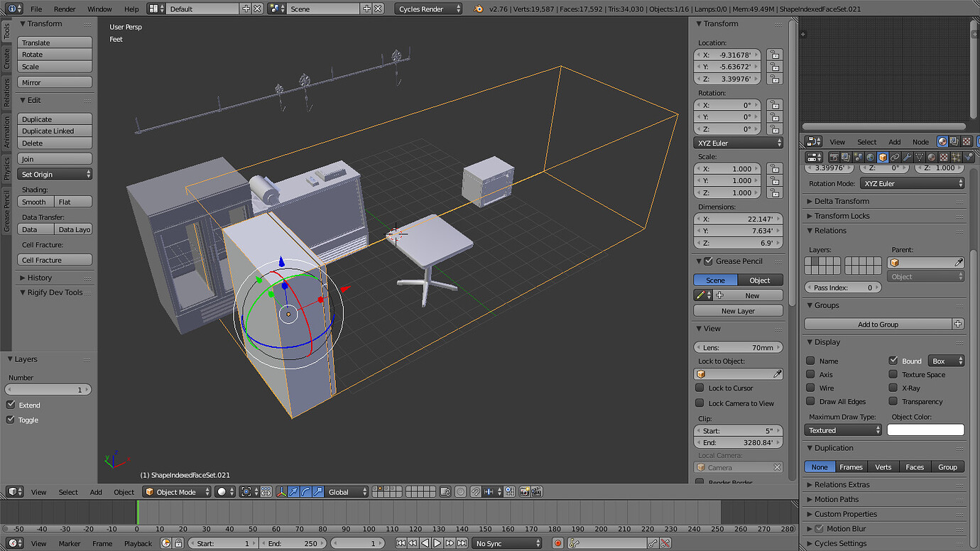Expand the Delta Transform panel

pyautogui.click(x=842, y=201)
